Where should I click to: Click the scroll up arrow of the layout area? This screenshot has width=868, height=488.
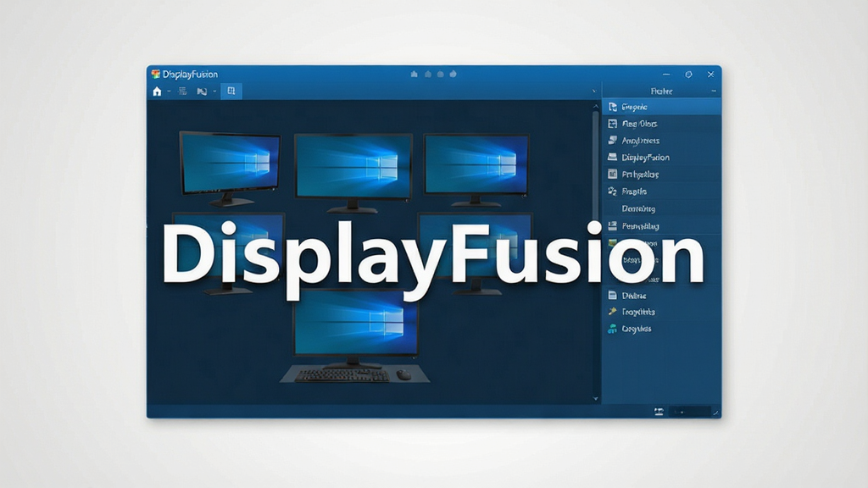596,106
